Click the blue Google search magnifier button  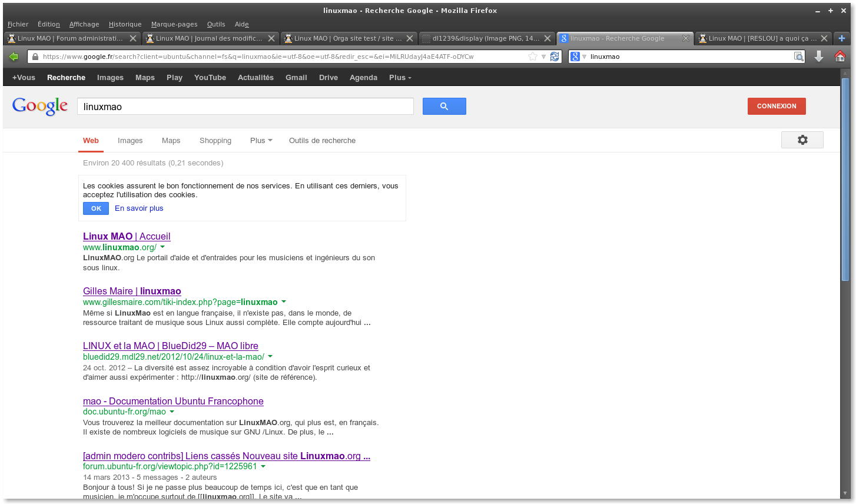click(444, 107)
